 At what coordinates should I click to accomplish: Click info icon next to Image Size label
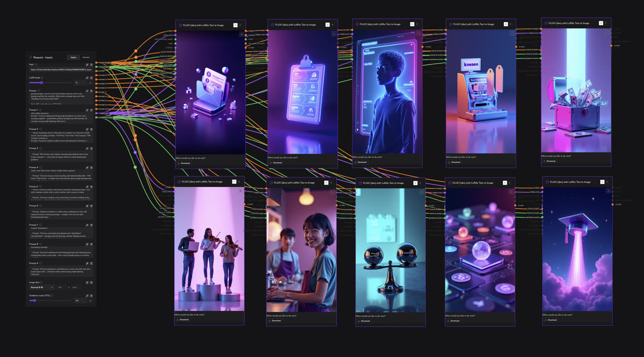41,282
